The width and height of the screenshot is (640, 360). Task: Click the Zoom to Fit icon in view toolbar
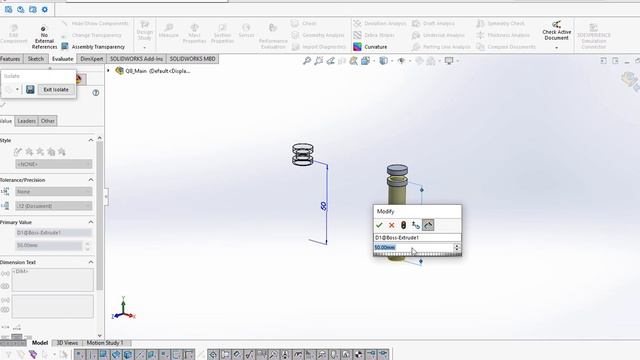tap(307, 61)
